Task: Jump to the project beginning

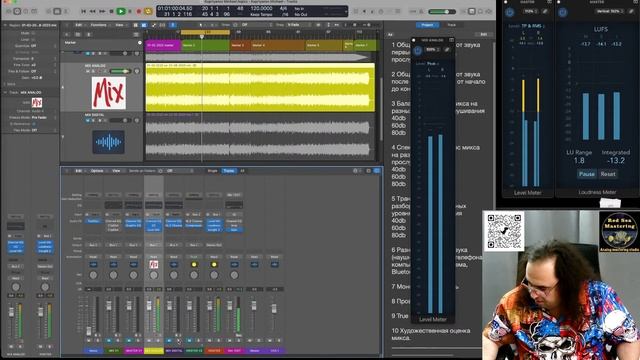Action: point(83,11)
